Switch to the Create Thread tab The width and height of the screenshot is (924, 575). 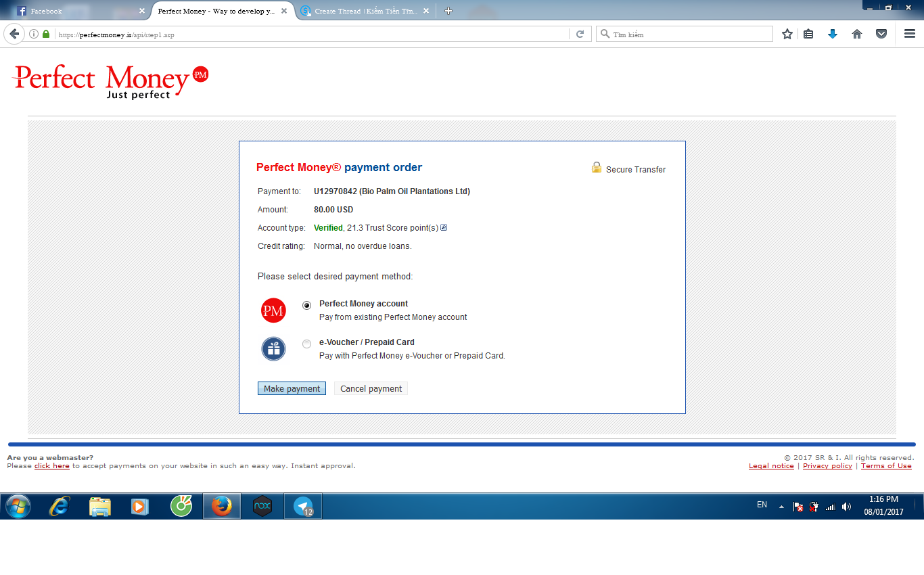pyautogui.click(x=366, y=11)
